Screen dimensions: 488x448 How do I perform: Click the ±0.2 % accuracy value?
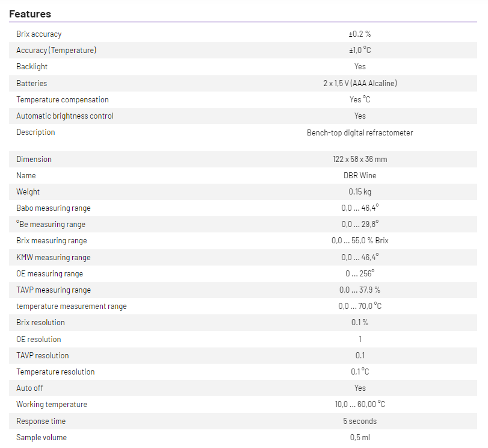[360, 34]
